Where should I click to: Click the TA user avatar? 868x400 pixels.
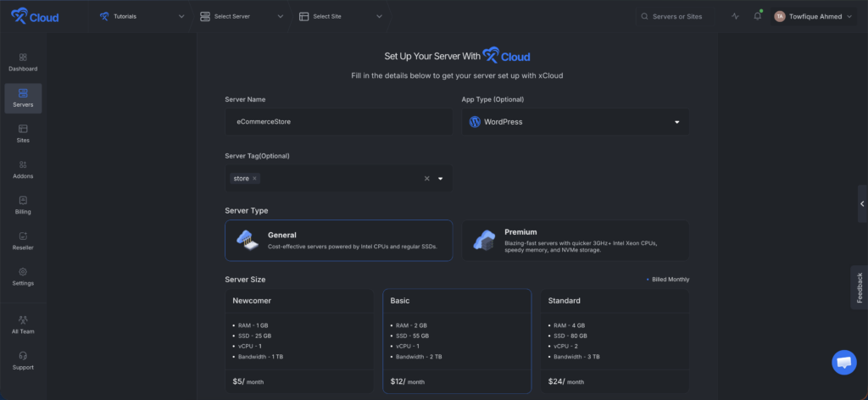pyautogui.click(x=780, y=17)
